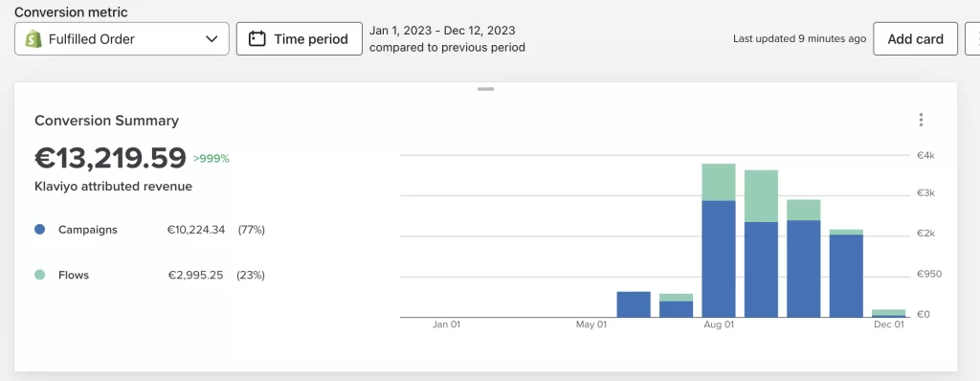Expand the Fulfilled Order dropdown chevron
The height and width of the screenshot is (381, 980).
coord(212,39)
